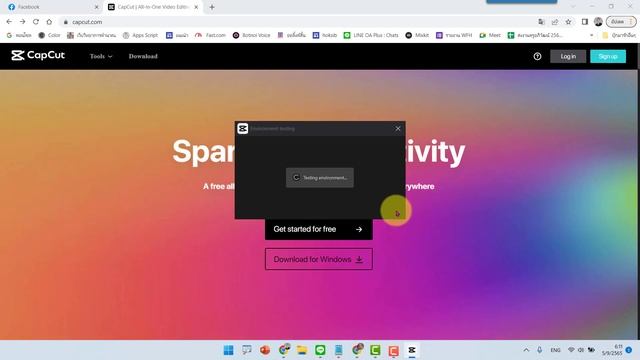The width and height of the screenshot is (640, 360).
Task: Switch the ENG input language
Action: (x=555, y=350)
